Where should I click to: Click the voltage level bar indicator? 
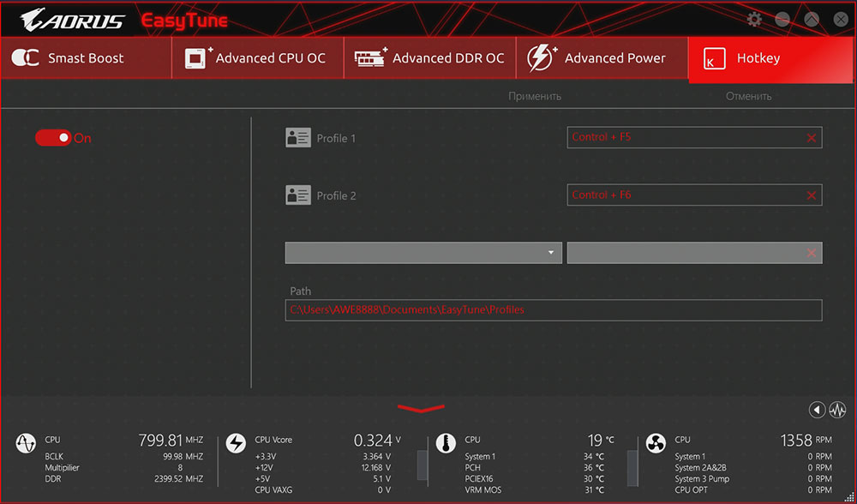pyautogui.click(x=423, y=465)
